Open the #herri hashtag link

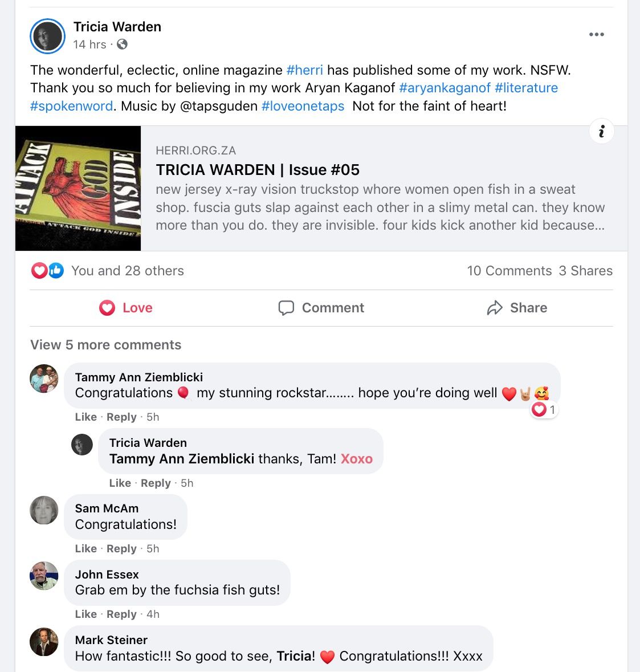[x=304, y=70]
